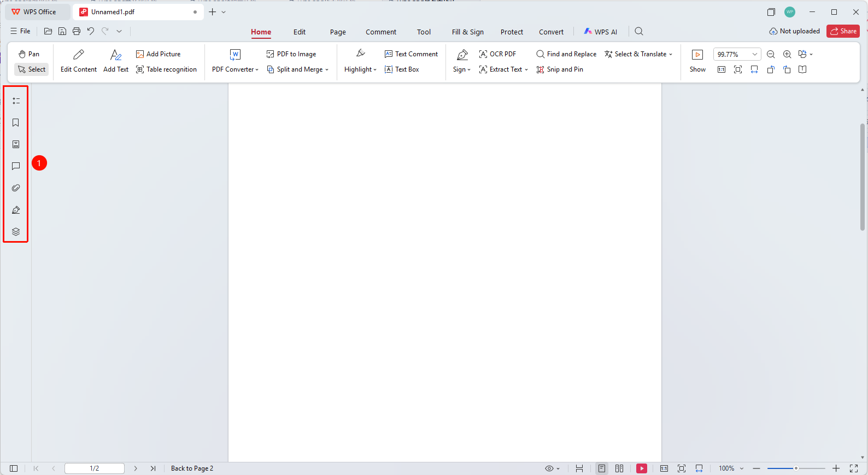Open the bookmark panel in left sidebar

click(16, 122)
